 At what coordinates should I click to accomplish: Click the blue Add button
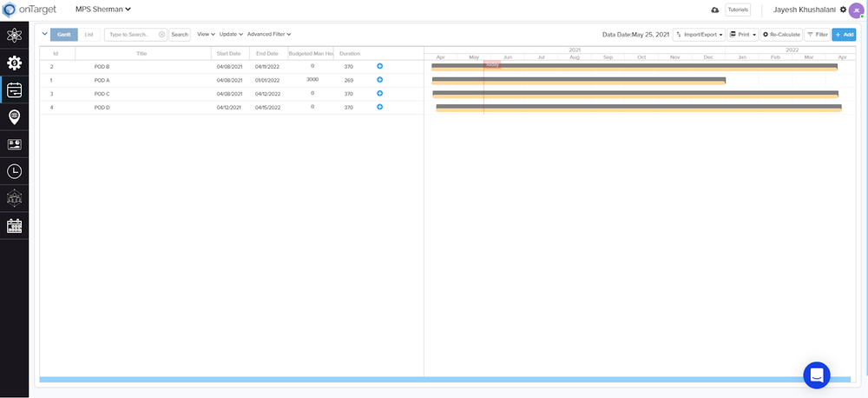(x=844, y=35)
